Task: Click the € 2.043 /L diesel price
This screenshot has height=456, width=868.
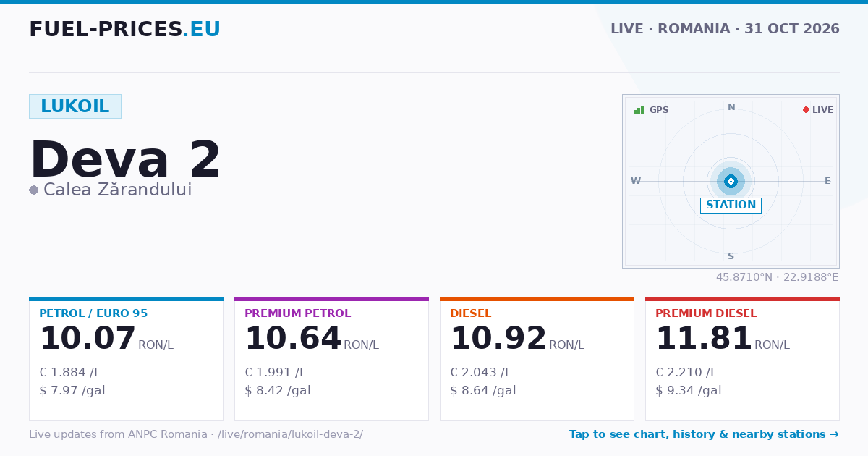Action: click(x=481, y=373)
